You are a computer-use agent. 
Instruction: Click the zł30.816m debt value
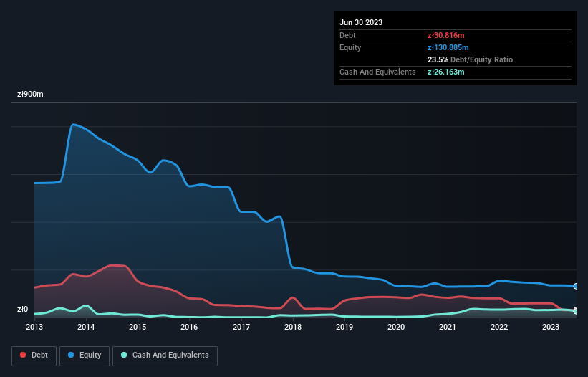point(446,35)
